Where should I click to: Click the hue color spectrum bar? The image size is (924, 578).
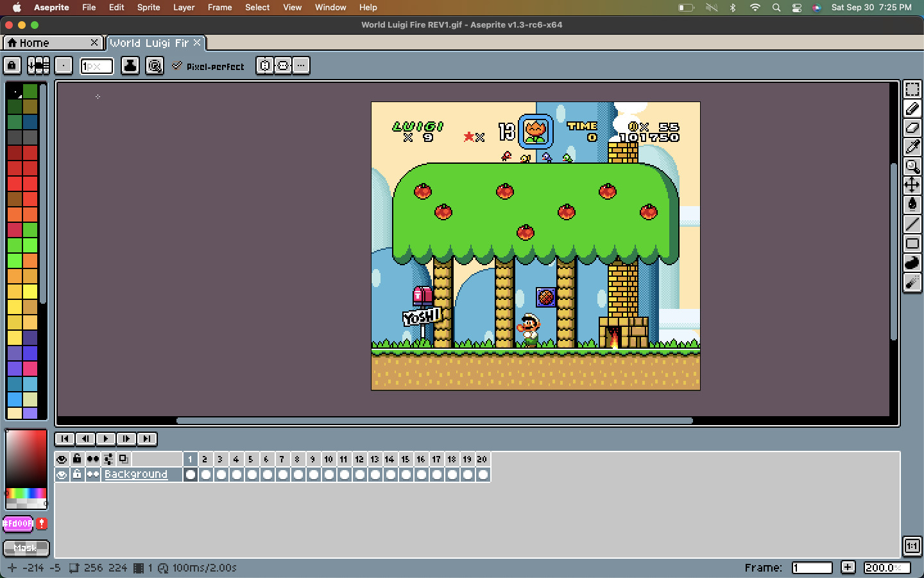[x=26, y=493]
